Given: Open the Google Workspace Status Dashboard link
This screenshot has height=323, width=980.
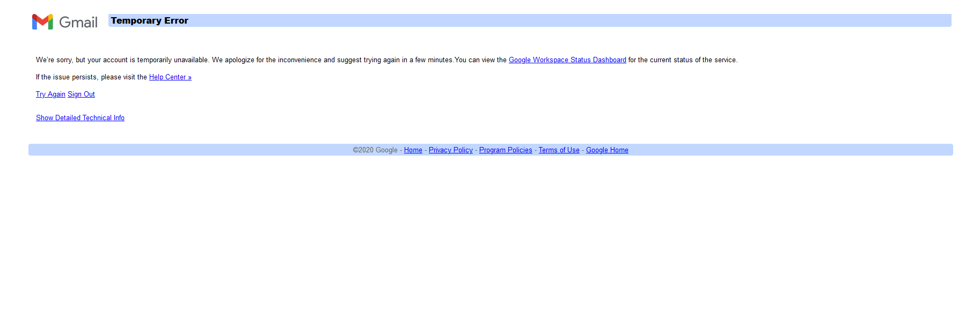Looking at the screenshot, I should pyautogui.click(x=567, y=60).
